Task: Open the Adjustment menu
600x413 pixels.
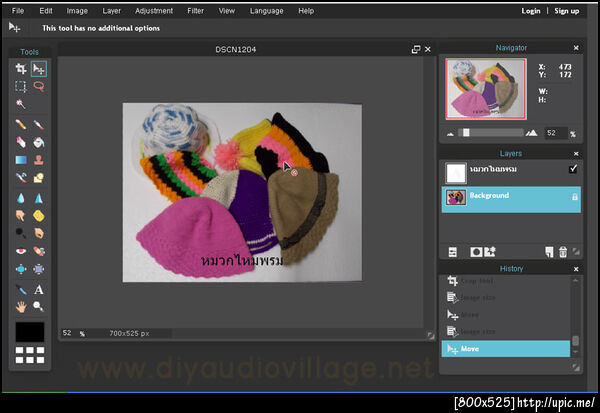Action: coord(154,11)
